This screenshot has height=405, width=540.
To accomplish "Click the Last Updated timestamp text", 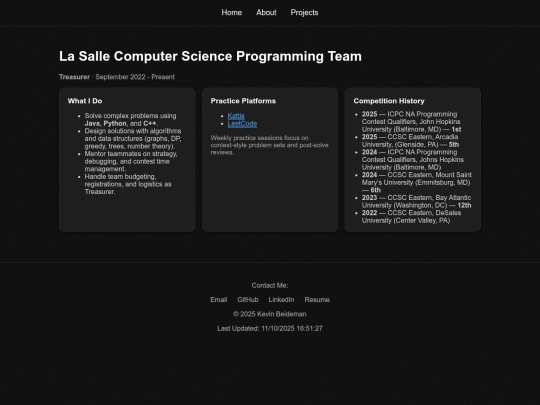I will click(270, 329).
